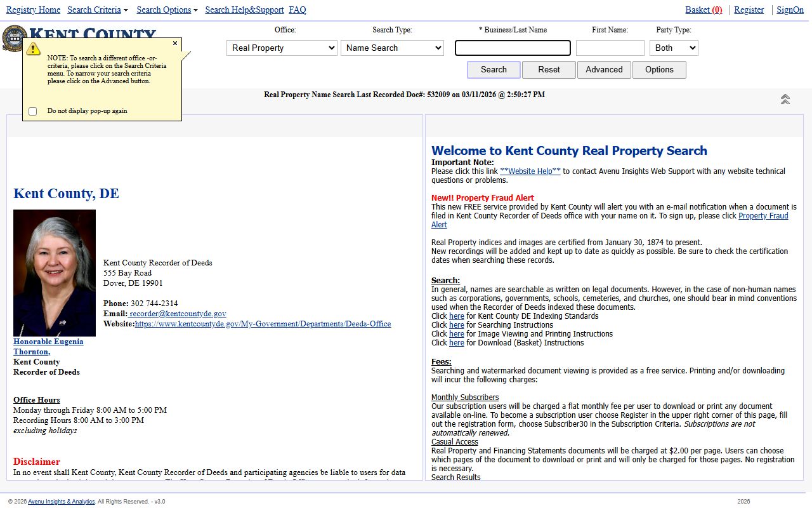Open Honorable Eugenia Thornton link

(x=48, y=347)
